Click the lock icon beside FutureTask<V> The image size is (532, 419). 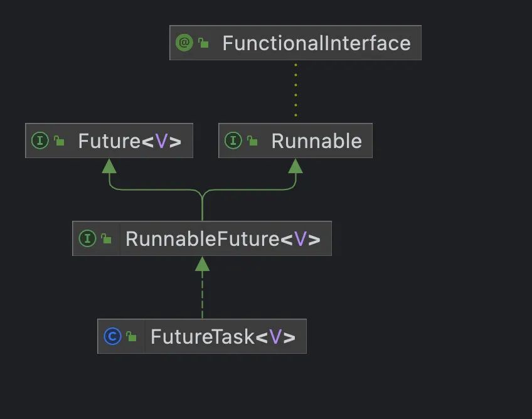[x=132, y=337]
